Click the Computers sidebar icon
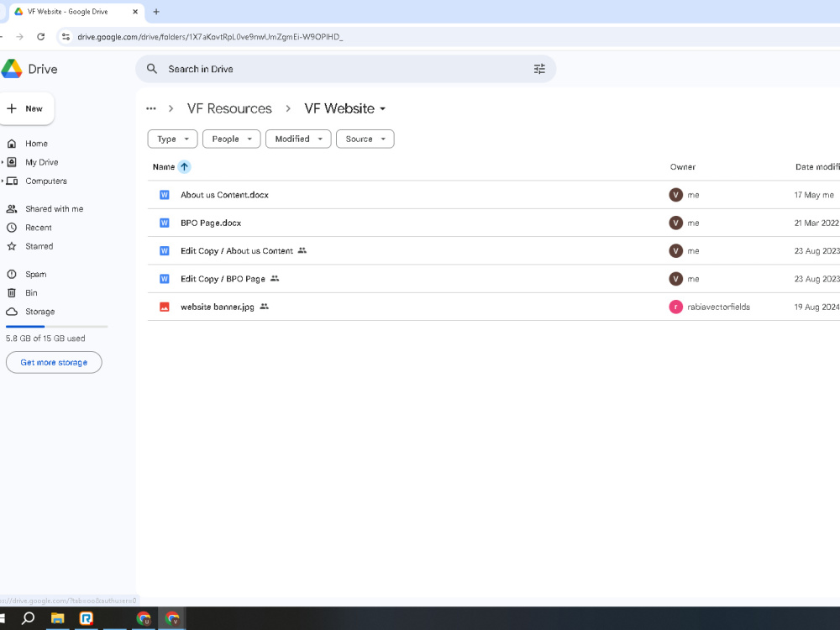The height and width of the screenshot is (630, 840). [12, 181]
